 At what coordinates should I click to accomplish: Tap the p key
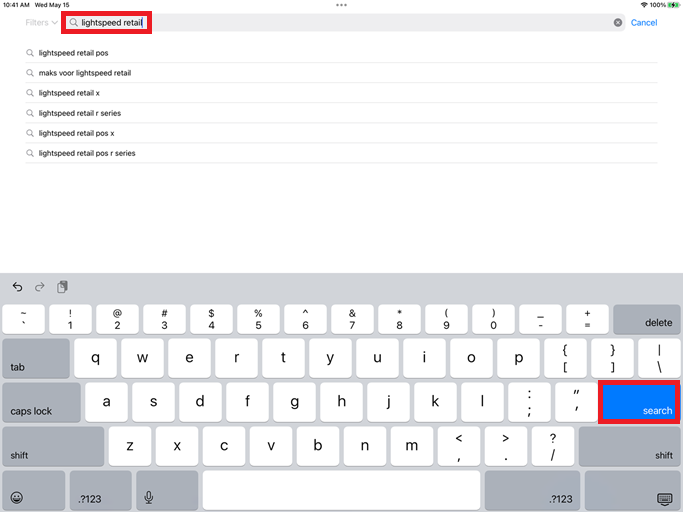pyautogui.click(x=518, y=358)
